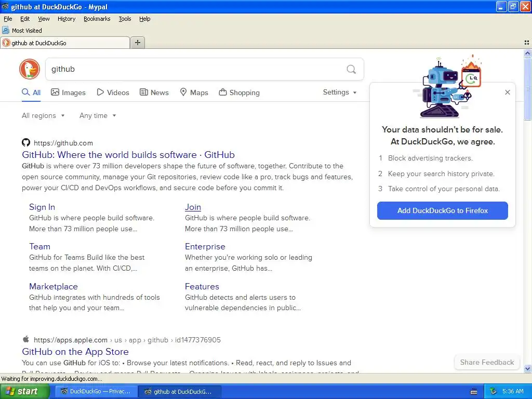Screen dimensions: 532x399
Task: Open the Maps search tab
Action: 194,92
